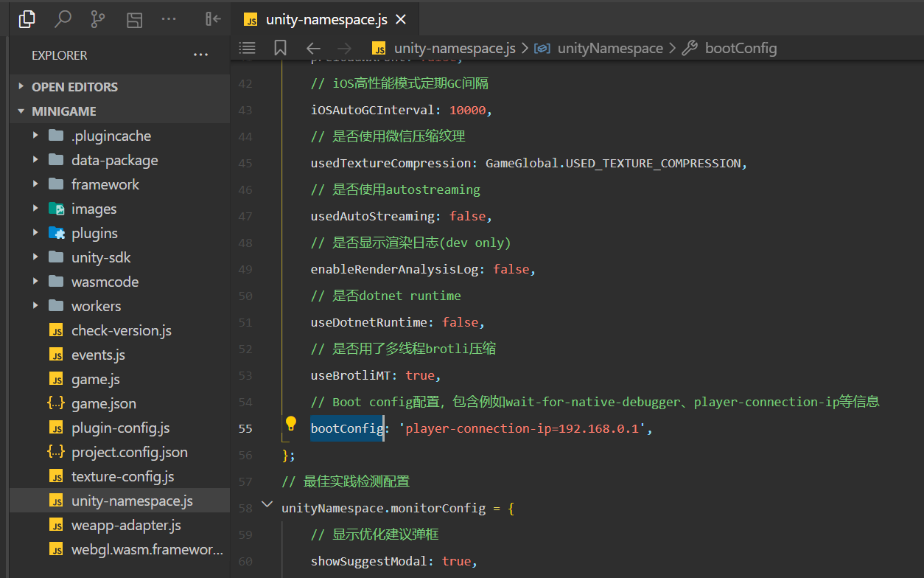Open more activity bar options ellipsis
The height and width of the screenshot is (578, 924).
click(169, 19)
